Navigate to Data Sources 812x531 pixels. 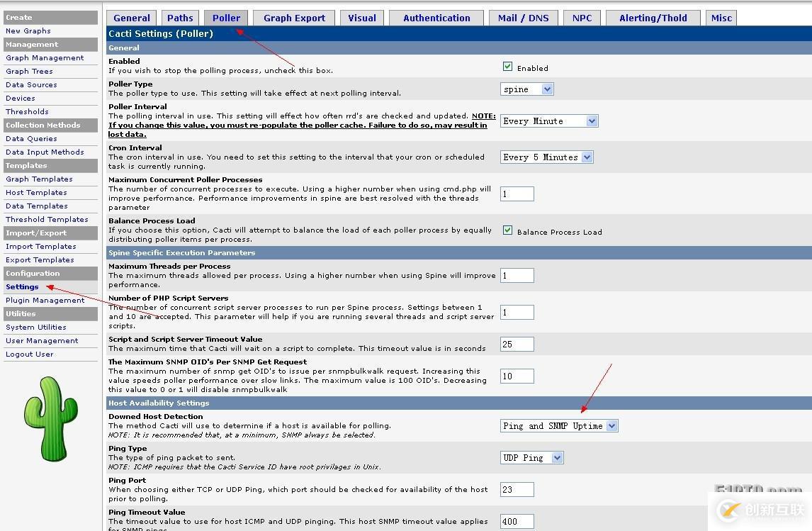pyautogui.click(x=33, y=84)
